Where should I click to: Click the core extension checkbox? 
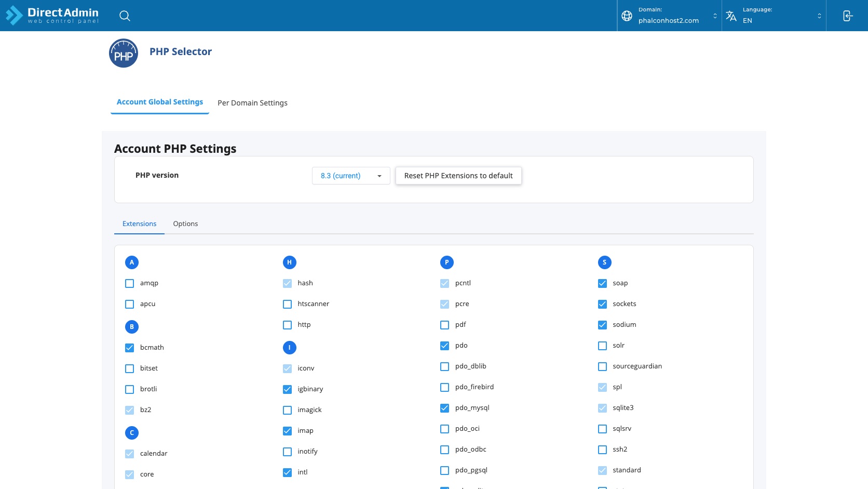pyautogui.click(x=130, y=475)
